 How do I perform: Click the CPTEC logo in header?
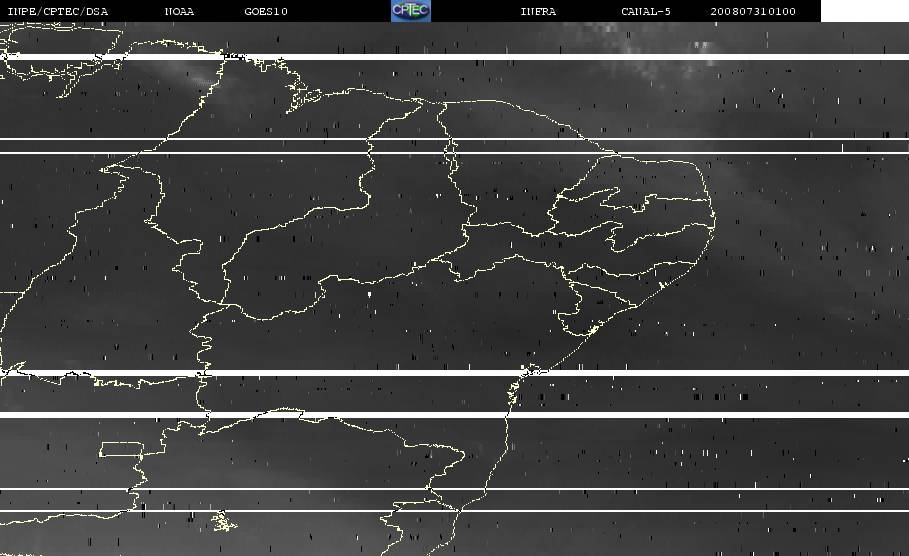pyautogui.click(x=410, y=10)
